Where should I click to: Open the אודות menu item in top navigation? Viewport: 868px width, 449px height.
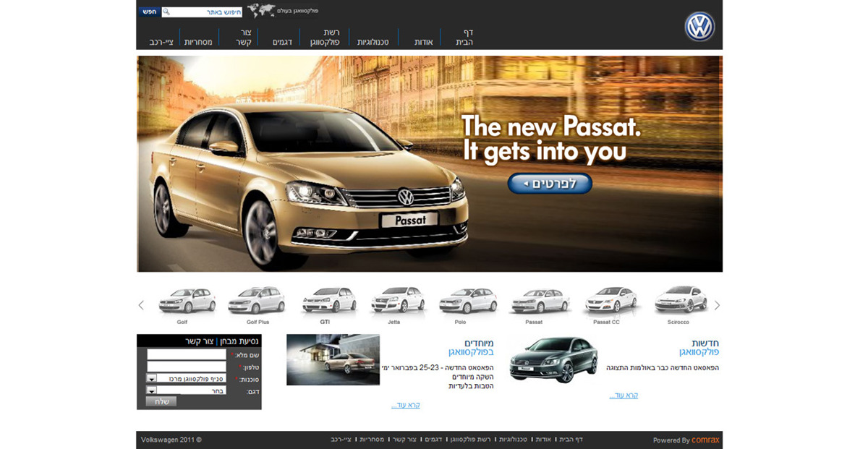click(x=424, y=43)
